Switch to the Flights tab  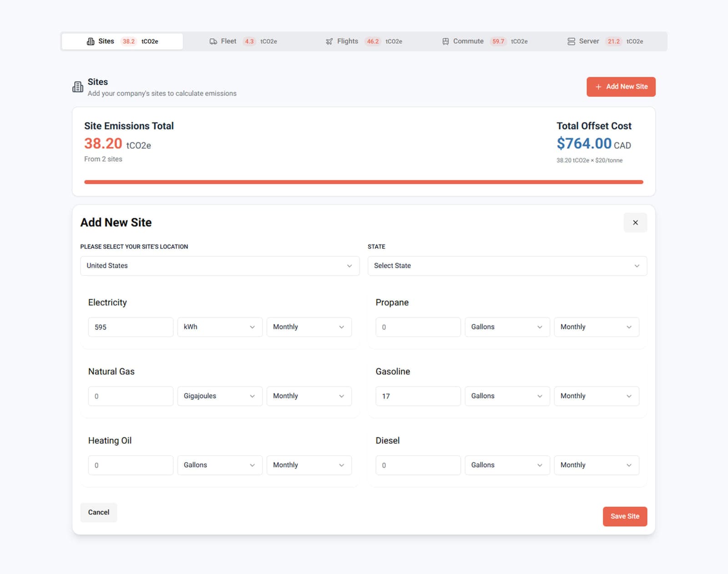[364, 41]
